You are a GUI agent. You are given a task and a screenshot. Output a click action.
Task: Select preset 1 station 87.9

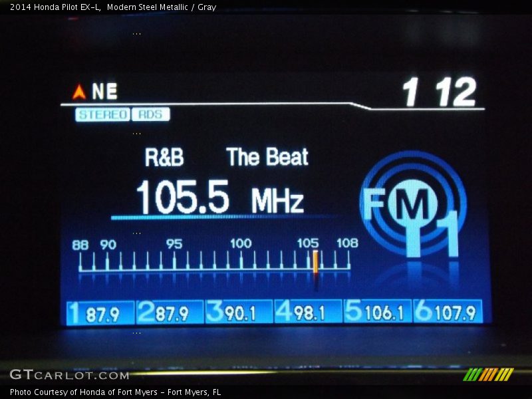pos(101,312)
